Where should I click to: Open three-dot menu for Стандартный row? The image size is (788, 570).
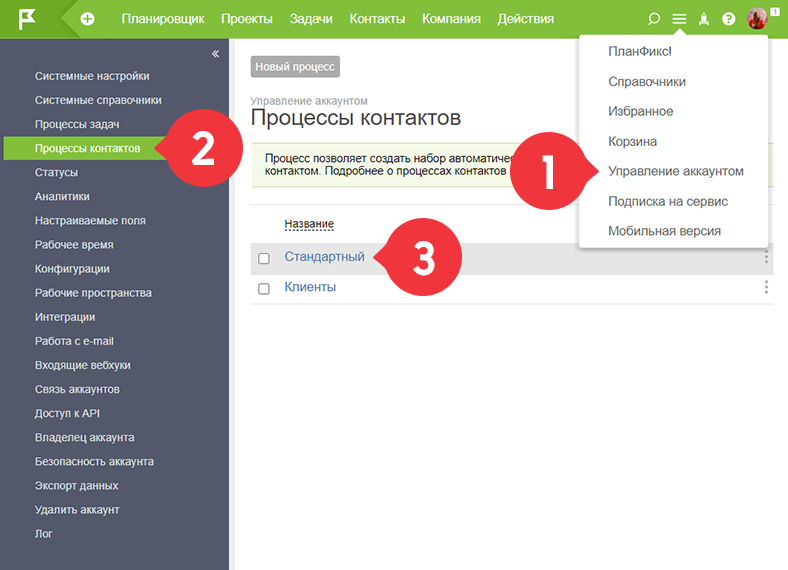click(766, 257)
